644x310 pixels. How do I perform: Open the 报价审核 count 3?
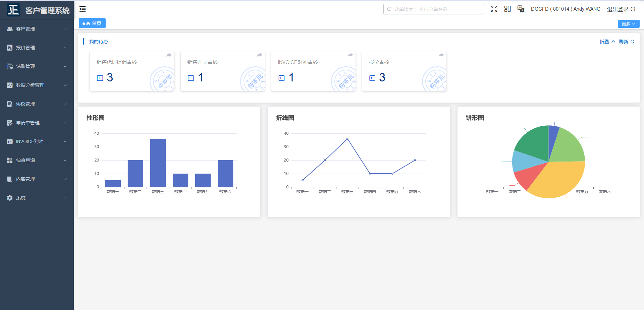[x=382, y=77]
